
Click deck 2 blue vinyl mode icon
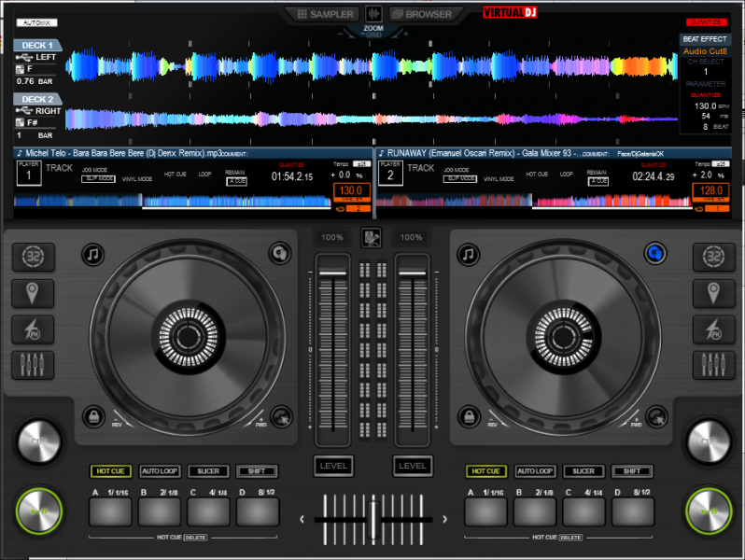(x=655, y=253)
